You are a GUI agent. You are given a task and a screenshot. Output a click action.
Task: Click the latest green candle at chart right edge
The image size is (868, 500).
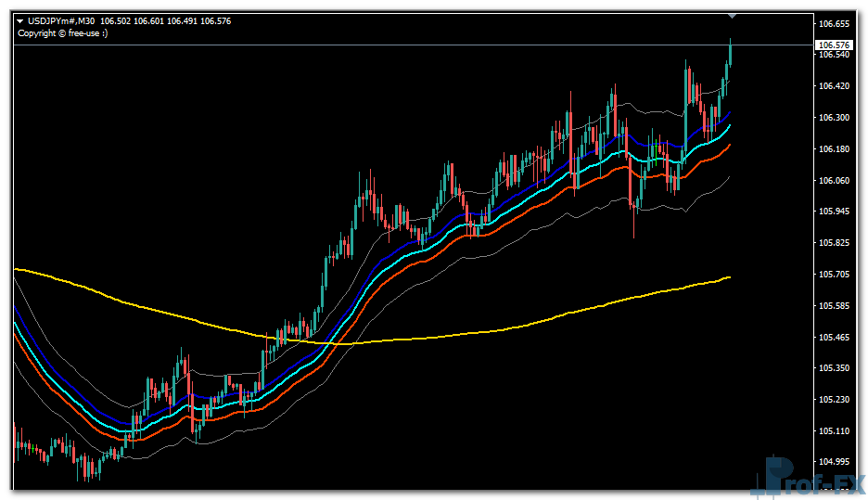730,53
